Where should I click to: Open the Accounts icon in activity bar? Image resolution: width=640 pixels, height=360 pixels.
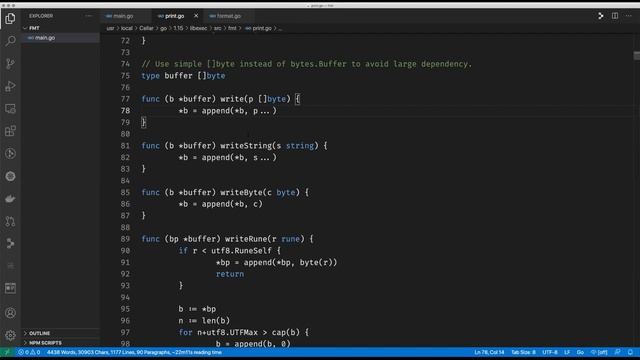coord(10,313)
